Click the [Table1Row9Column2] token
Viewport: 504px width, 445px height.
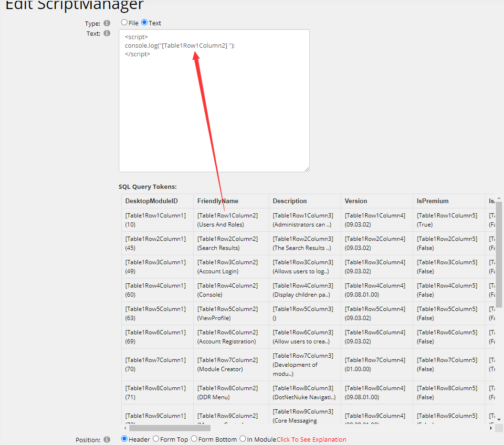[228, 416]
